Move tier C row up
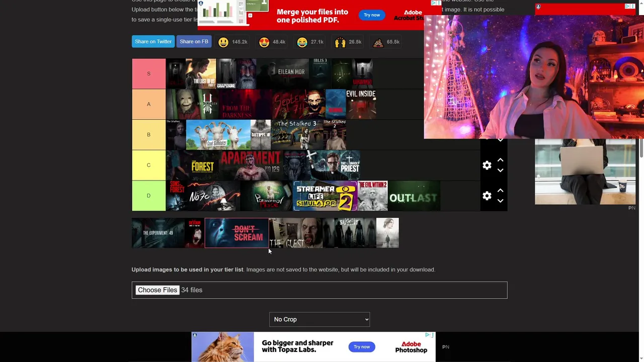The image size is (644, 362). 500,160
